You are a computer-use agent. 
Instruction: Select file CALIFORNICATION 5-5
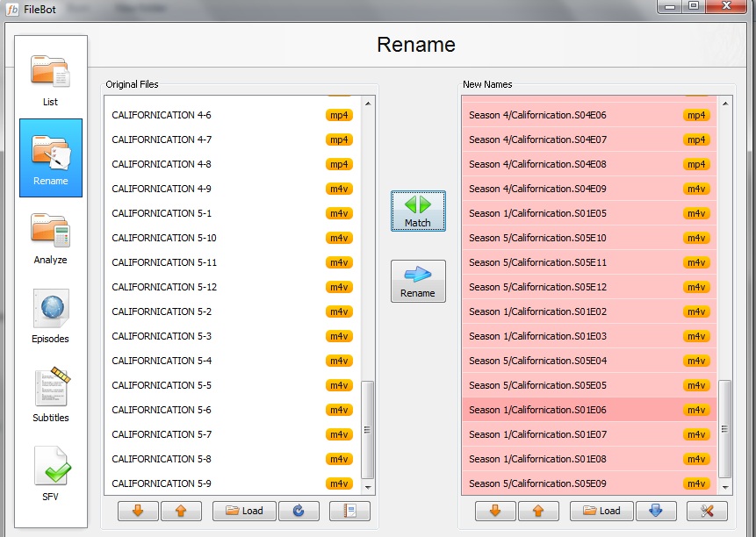(233, 385)
